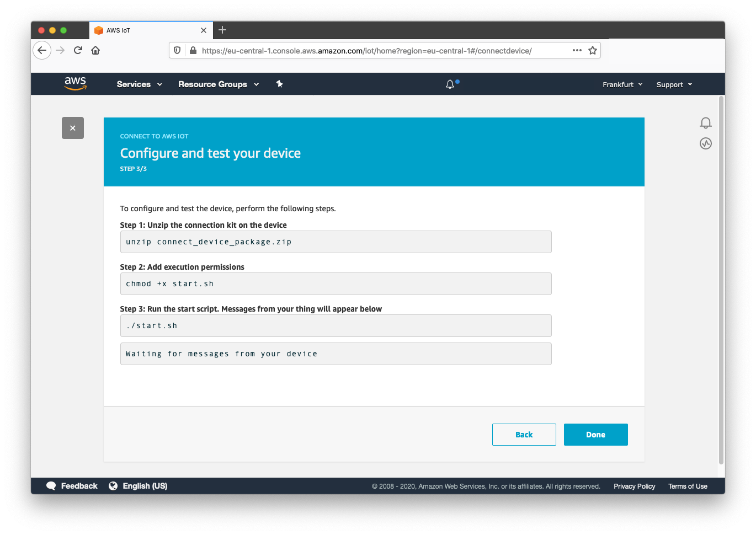Open page actions three-dots menu in URL bar
The width and height of the screenshot is (756, 535).
click(577, 50)
